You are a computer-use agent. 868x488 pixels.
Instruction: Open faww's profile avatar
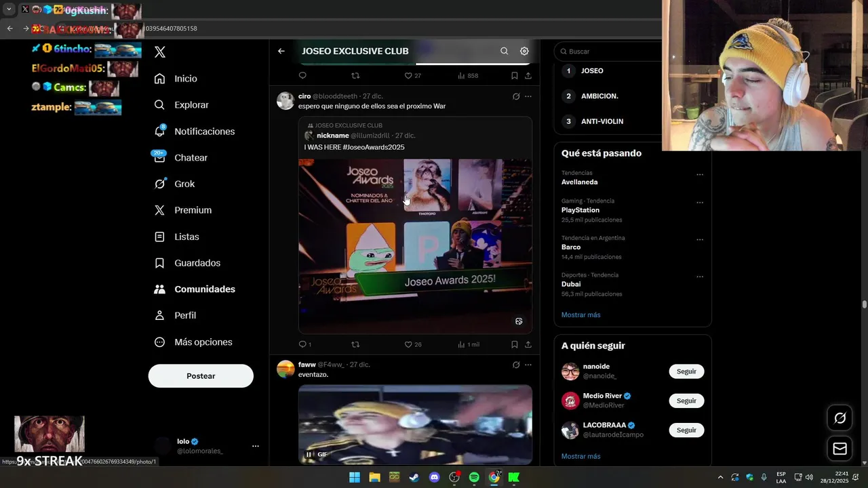coord(286,369)
